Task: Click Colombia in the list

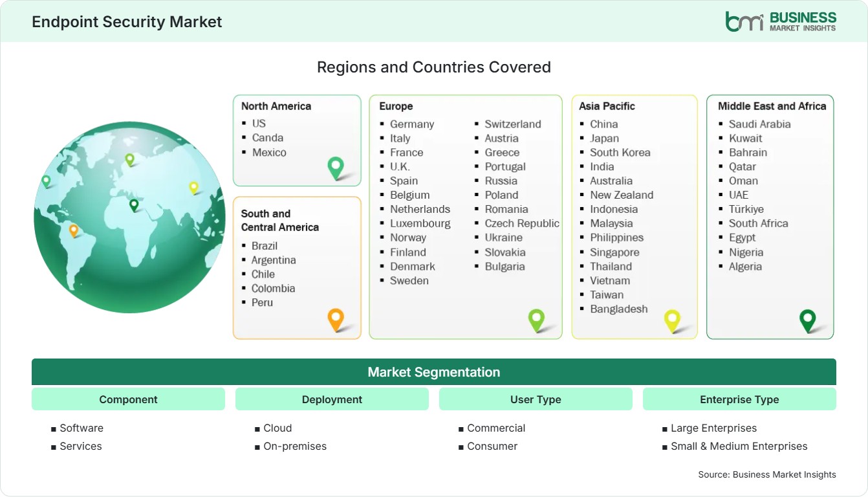Action: pyautogui.click(x=273, y=288)
